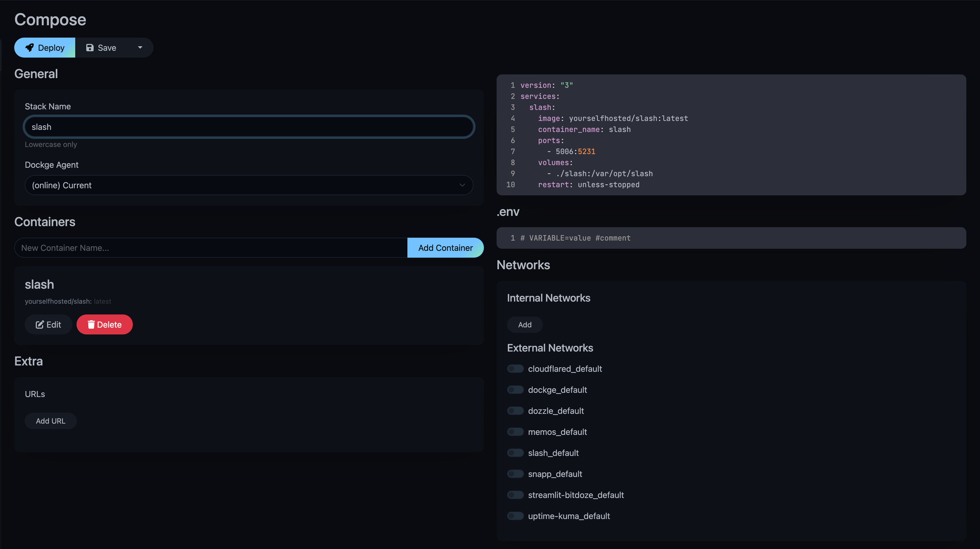Viewport: 980px width, 549px height.
Task: Click the Add URL button
Action: tap(50, 421)
